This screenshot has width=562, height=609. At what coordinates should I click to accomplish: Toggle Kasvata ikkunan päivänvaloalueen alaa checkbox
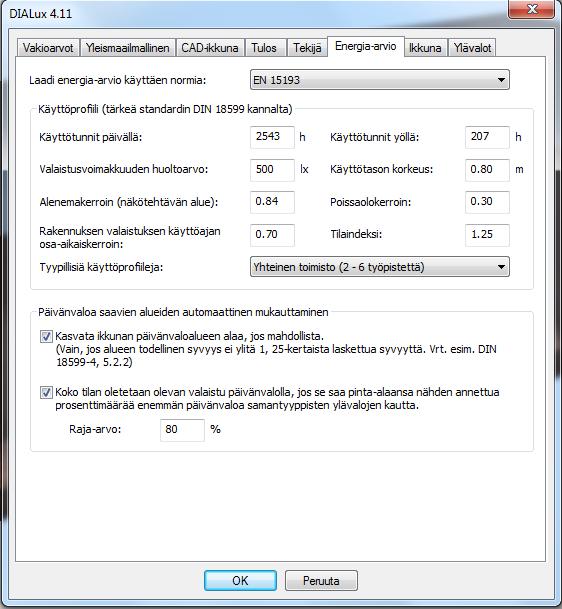[46, 336]
